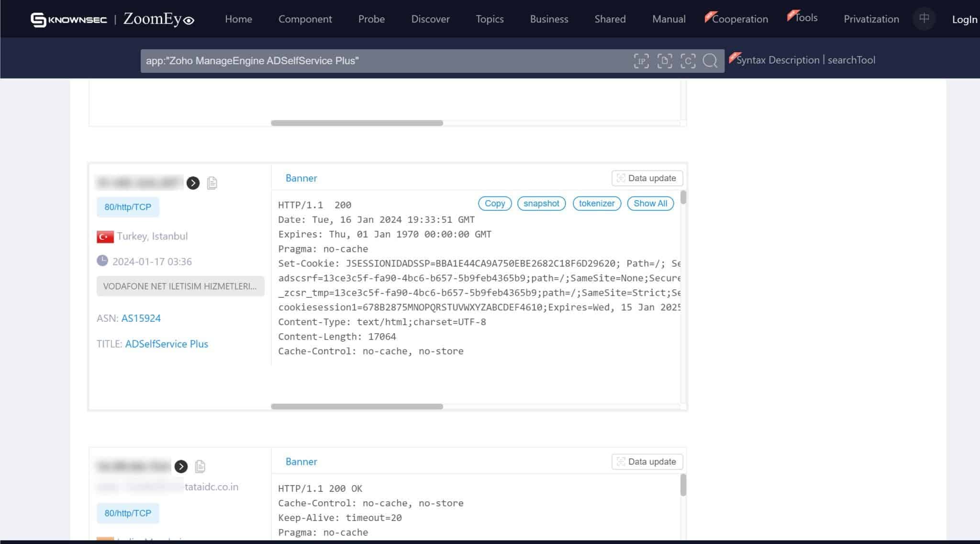This screenshot has width=980, height=544.
Task: Click document icon beside Turkey result IP
Action: click(212, 183)
